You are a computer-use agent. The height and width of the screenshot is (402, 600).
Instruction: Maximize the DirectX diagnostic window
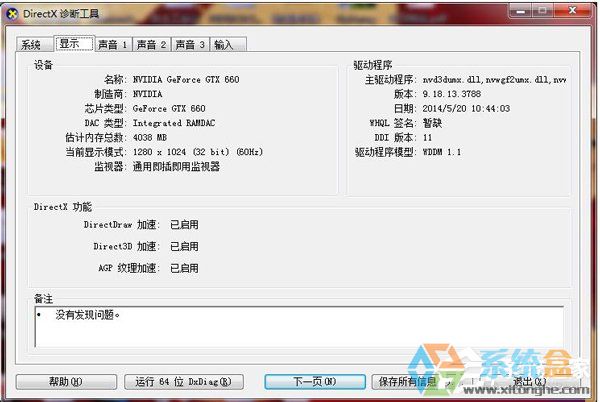(x=542, y=11)
